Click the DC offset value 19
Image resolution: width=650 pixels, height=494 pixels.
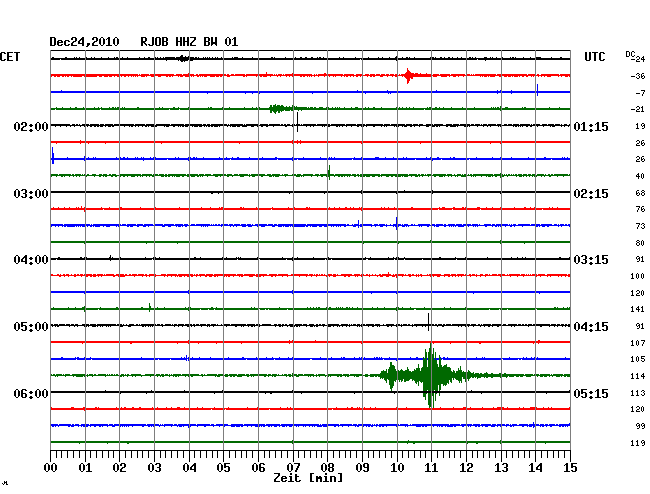(640, 126)
